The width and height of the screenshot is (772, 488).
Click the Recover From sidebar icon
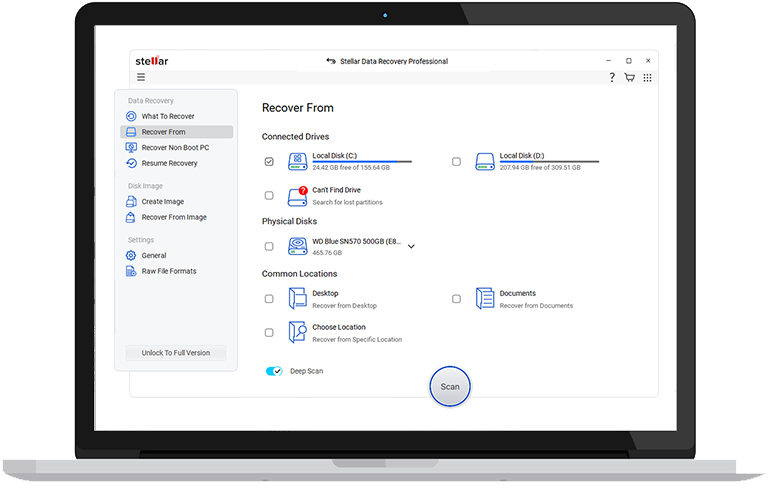[x=131, y=132]
